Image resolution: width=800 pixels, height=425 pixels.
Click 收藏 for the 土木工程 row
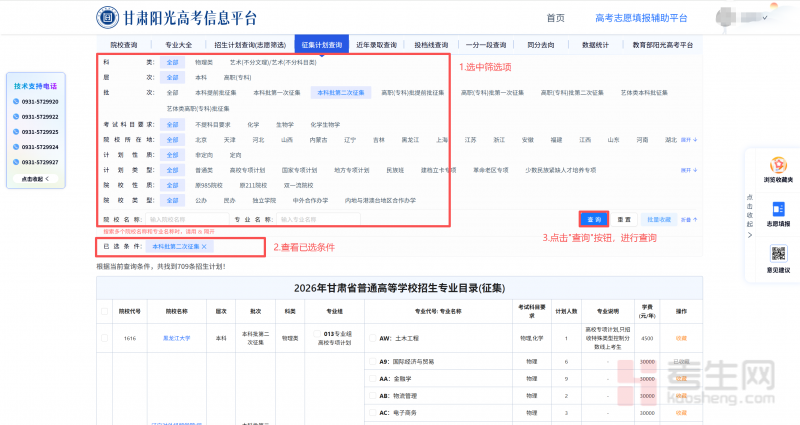(681, 338)
